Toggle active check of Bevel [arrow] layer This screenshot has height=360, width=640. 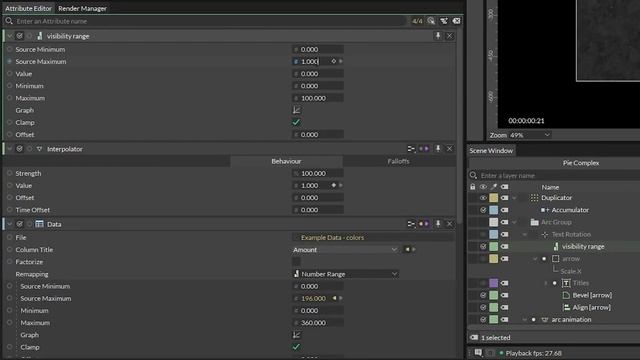click(x=483, y=295)
